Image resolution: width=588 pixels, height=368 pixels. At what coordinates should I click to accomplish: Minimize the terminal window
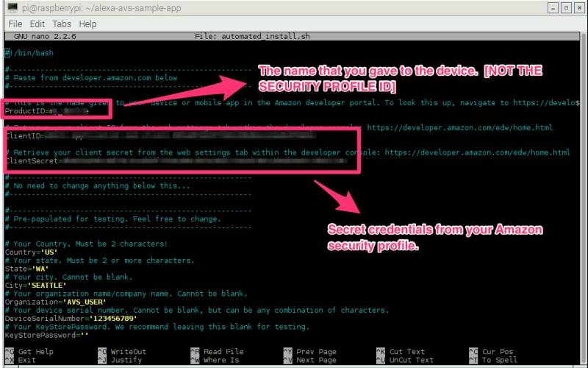(553, 8)
